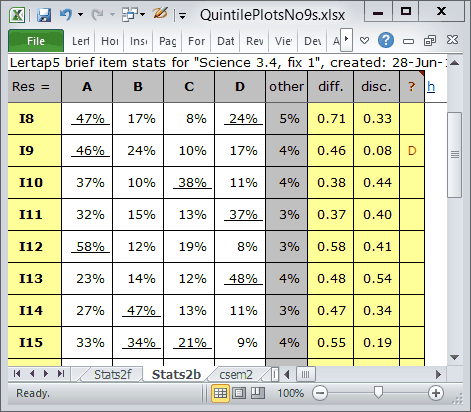Switch to Normal view icon
Viewport: 471px width, 412px height.
point(220,393)
